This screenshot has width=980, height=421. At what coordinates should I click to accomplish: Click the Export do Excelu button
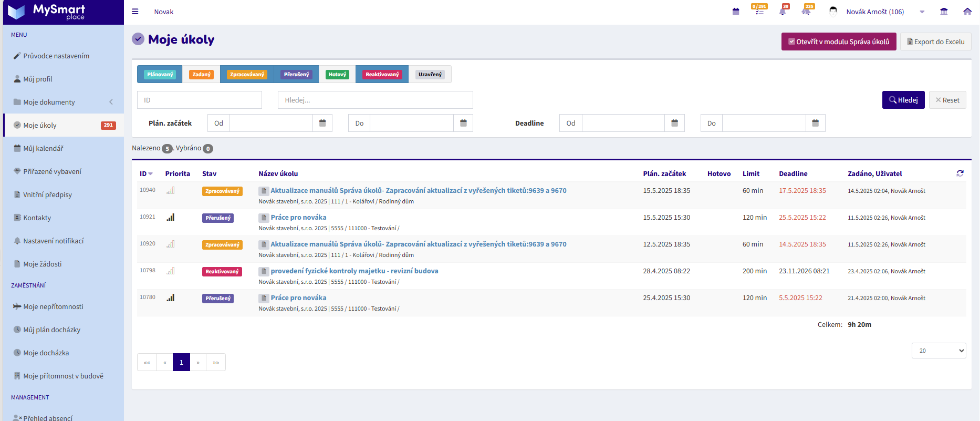[x=936, y=42]
